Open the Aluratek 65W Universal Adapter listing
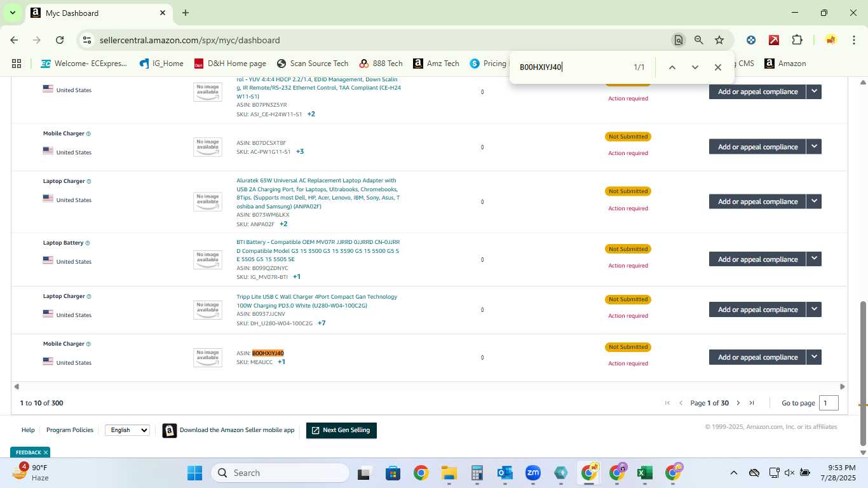 318,193
